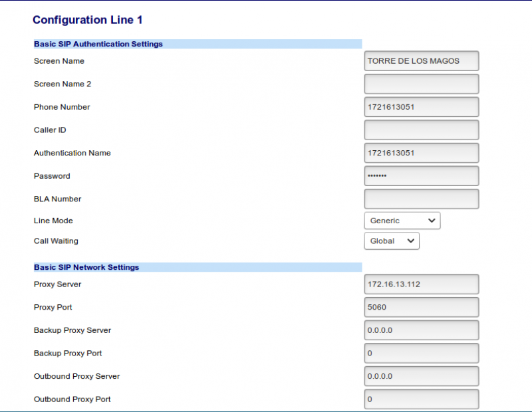This screenshot has height=412, width=532.
Task: Click the Line Mode text label
Action: (53, 221)
